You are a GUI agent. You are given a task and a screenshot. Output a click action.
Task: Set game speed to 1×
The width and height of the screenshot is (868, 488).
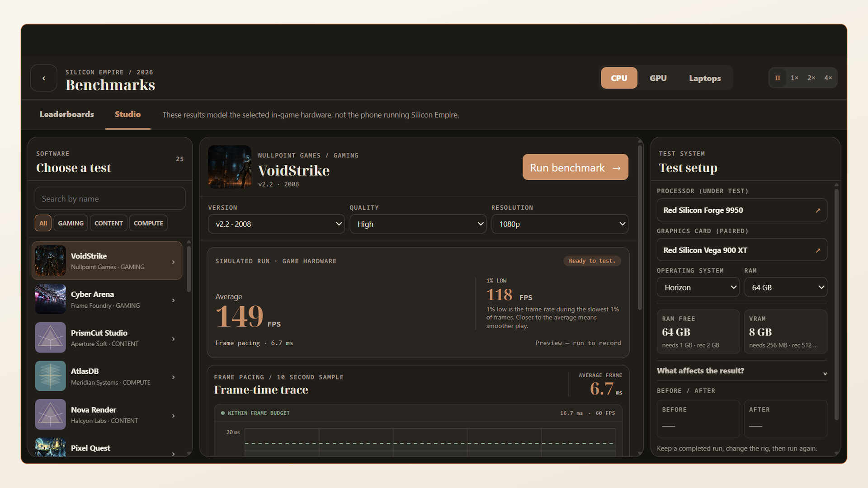click(794, 78)
